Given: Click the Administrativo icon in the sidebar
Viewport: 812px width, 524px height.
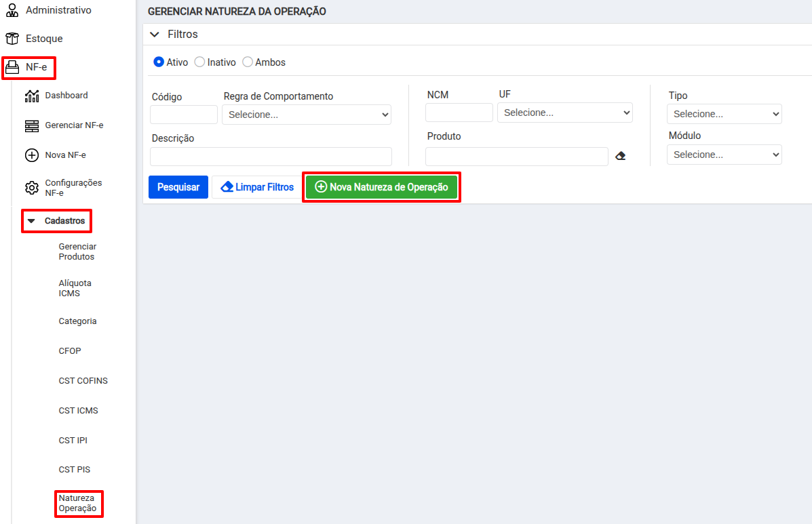Looking at the screenshot, I should tap(12, 10).
